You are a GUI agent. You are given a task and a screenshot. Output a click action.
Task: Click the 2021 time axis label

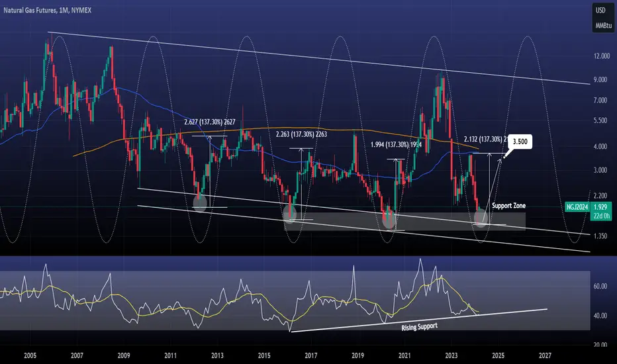(404, 356)
